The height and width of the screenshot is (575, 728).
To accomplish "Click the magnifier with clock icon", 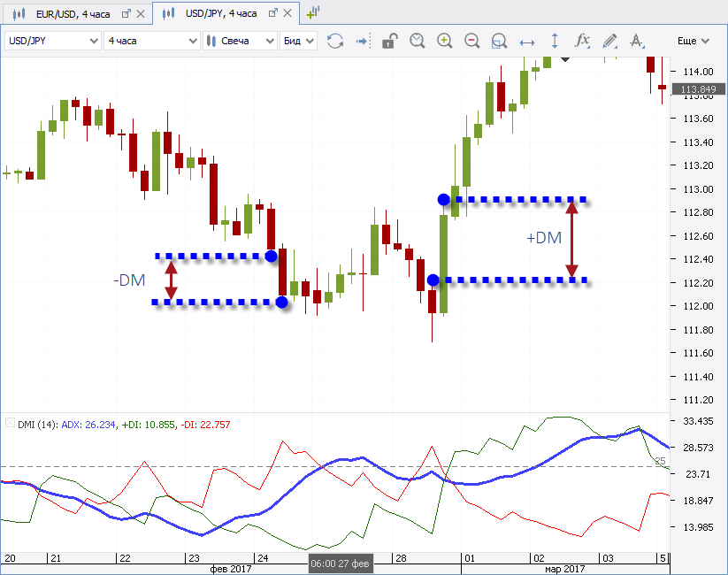I will pyautogui.click(x=417, y=41).
